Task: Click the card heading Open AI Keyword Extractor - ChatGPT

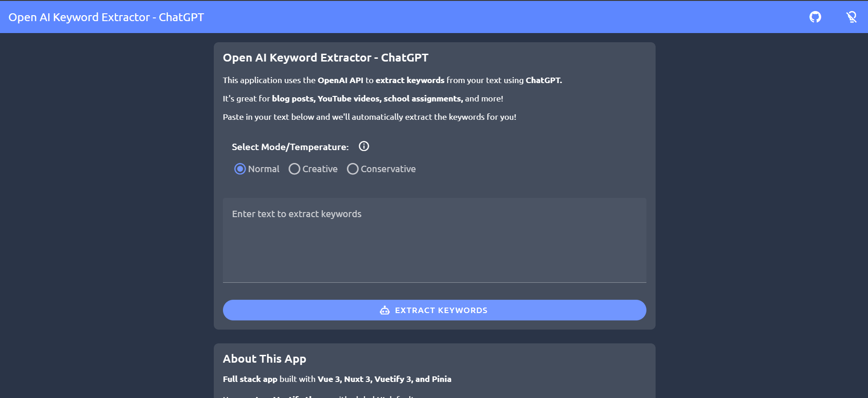Action: (326, 58)
